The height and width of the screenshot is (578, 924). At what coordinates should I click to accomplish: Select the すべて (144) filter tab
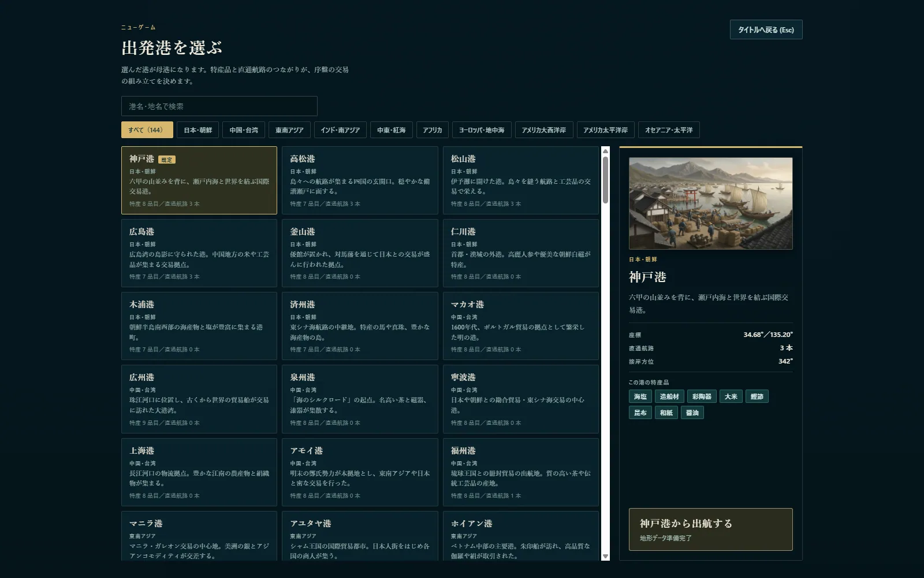(147, 130)
